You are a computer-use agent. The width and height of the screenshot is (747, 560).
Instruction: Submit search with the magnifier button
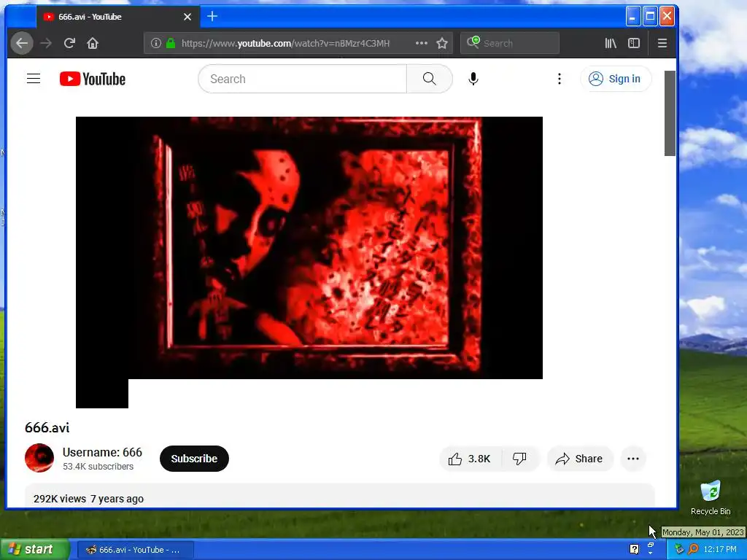pyautogui.click(x=429, y=79)
